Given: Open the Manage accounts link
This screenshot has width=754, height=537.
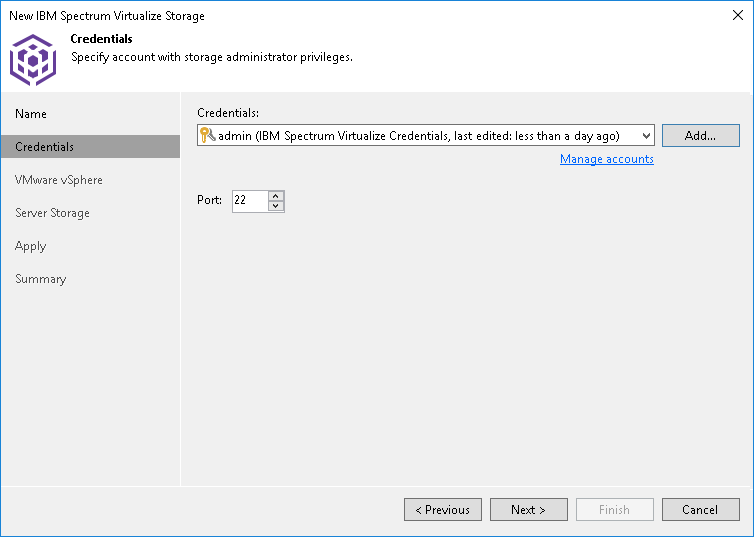Looking at the screenshot, I should 606,159.
